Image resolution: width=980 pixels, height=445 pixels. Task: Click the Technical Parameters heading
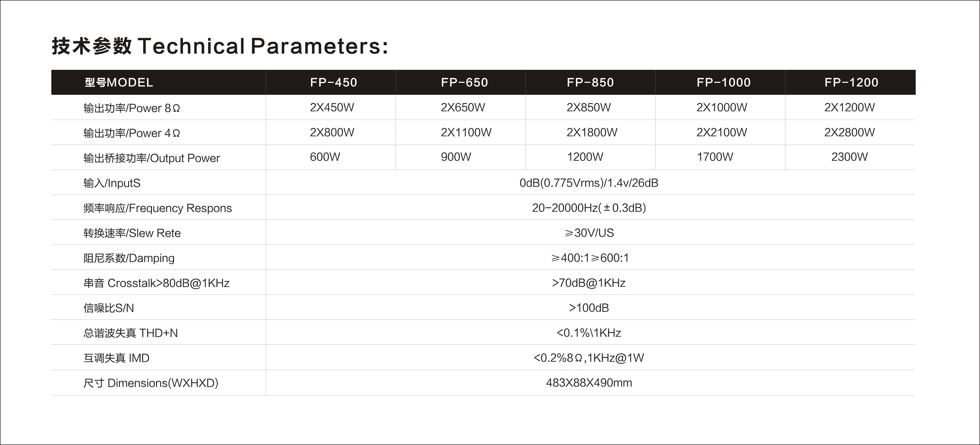pos(220,47)
